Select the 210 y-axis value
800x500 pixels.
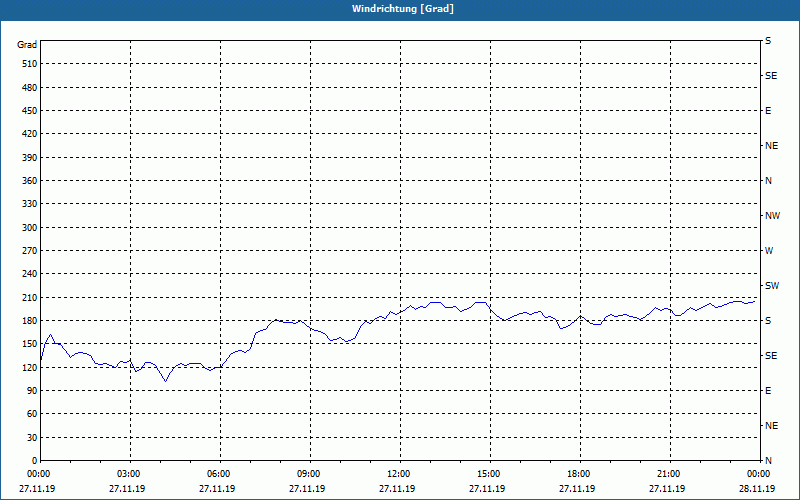point(30,297)
